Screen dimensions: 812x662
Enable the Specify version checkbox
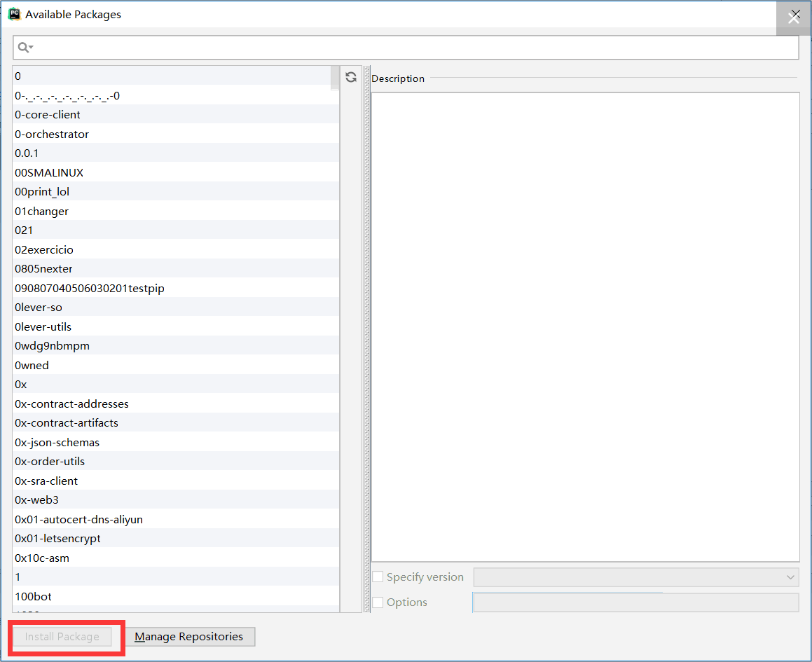coord(378,577)
